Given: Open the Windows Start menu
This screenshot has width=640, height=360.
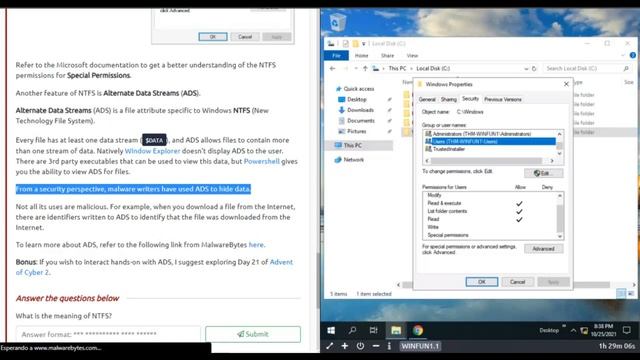Looking at the screenshot, I should 331,330.
